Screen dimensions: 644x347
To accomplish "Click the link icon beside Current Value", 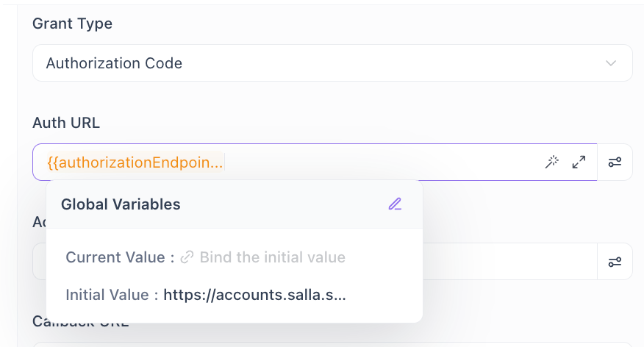I will coord(187,257).
